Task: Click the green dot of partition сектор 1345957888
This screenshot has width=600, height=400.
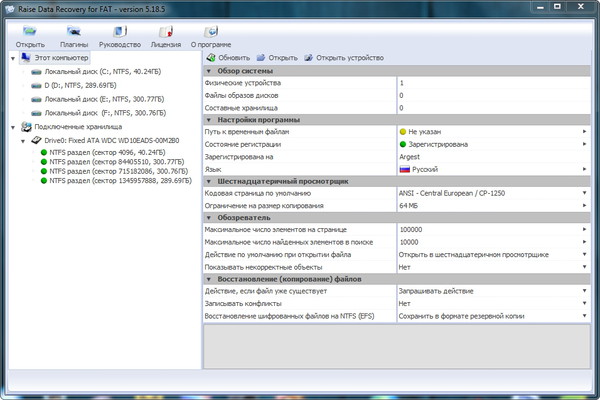Action: click(x=44, y=181)
